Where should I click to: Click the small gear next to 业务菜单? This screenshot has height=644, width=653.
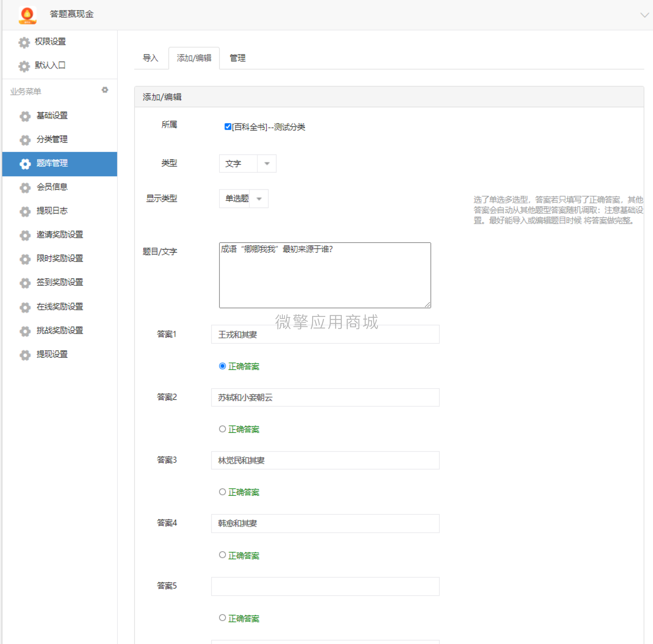pos(105,89)
